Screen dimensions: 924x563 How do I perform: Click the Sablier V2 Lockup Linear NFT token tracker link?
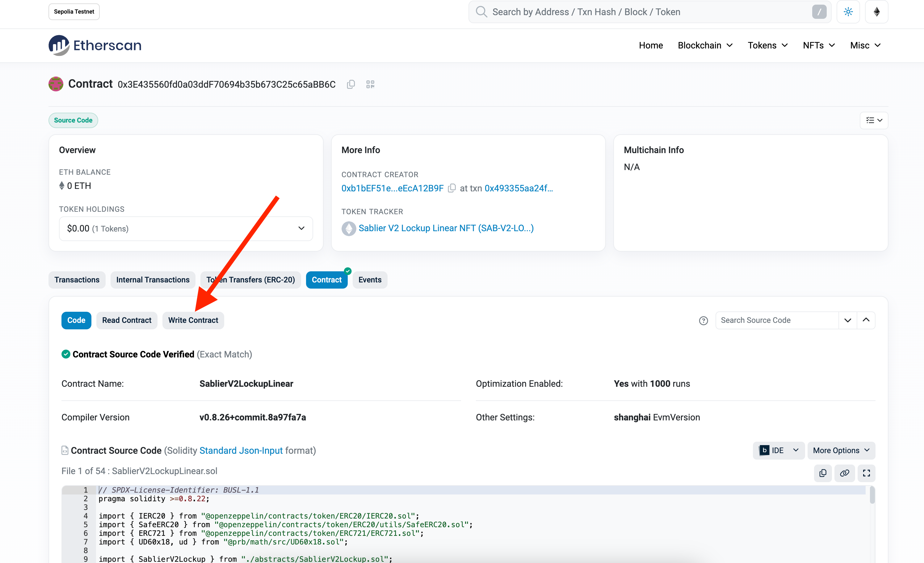[x=447, y=228]
